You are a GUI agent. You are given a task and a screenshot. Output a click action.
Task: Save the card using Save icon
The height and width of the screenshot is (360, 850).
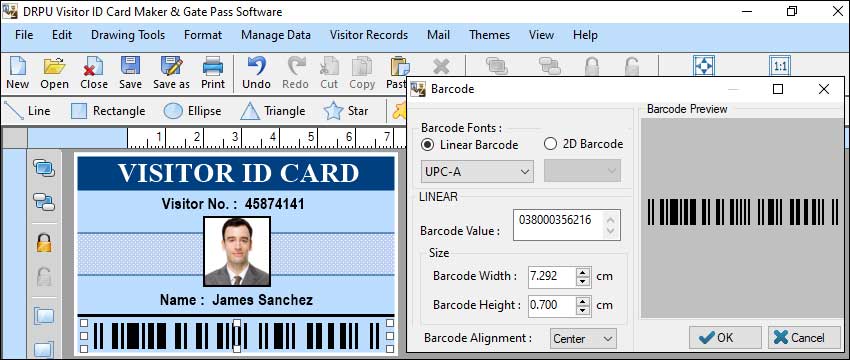130,73
